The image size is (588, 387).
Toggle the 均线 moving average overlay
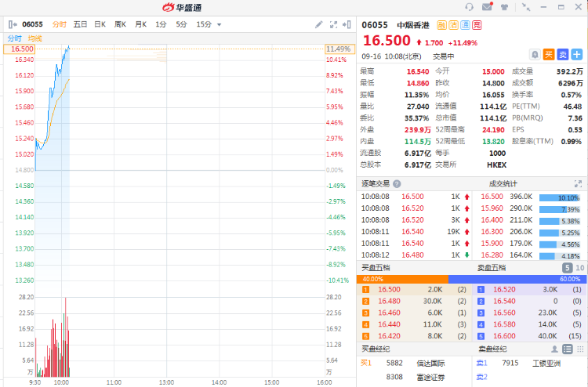coord(35,38)
